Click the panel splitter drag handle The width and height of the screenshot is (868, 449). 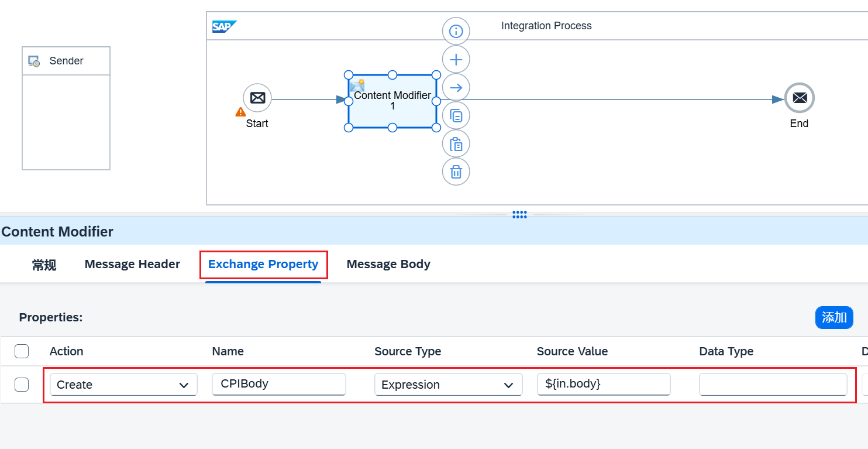(x=519, y=215)
